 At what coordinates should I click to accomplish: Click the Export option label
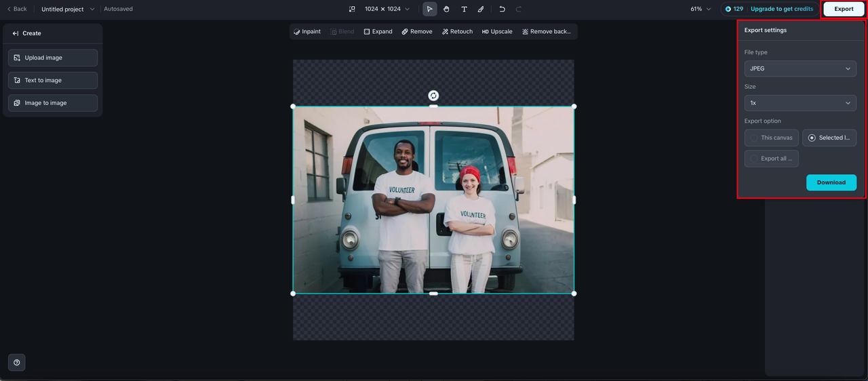(x=763, y=121)
